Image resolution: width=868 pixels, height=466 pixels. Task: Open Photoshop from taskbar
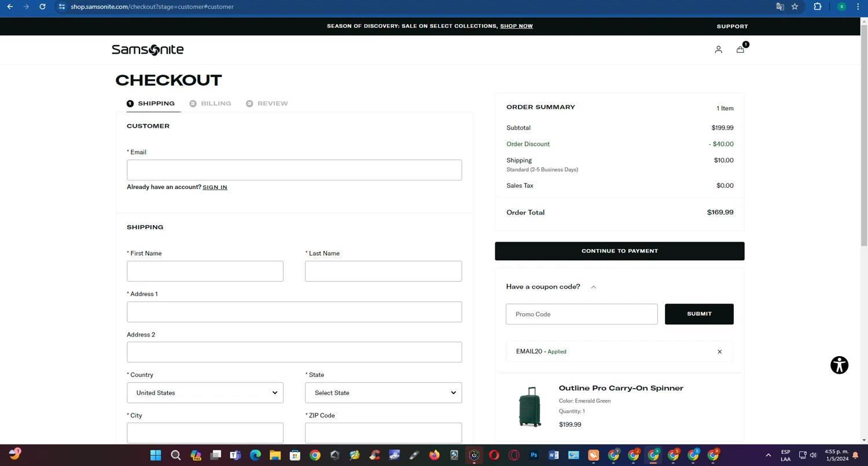(534, 455)
